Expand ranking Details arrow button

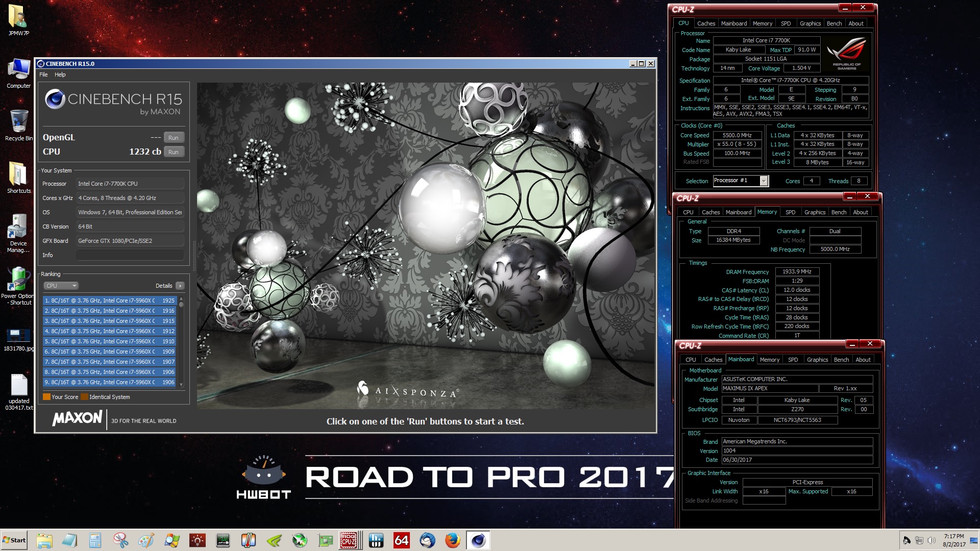click(180, 286)
